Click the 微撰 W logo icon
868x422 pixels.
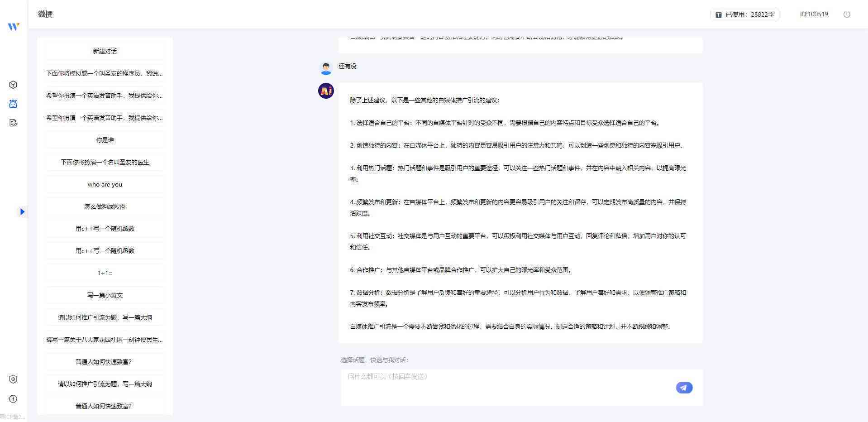pyautogui.click(x=13, y=27)
